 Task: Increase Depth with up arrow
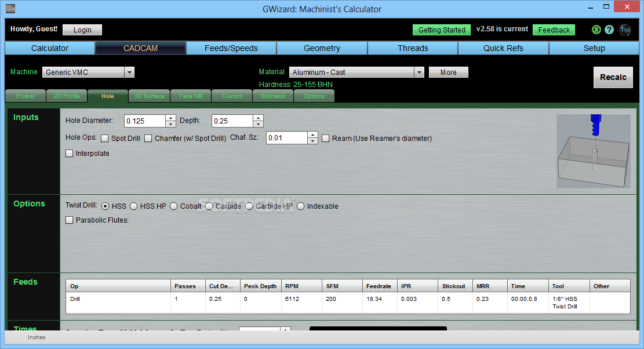[259, 118]
